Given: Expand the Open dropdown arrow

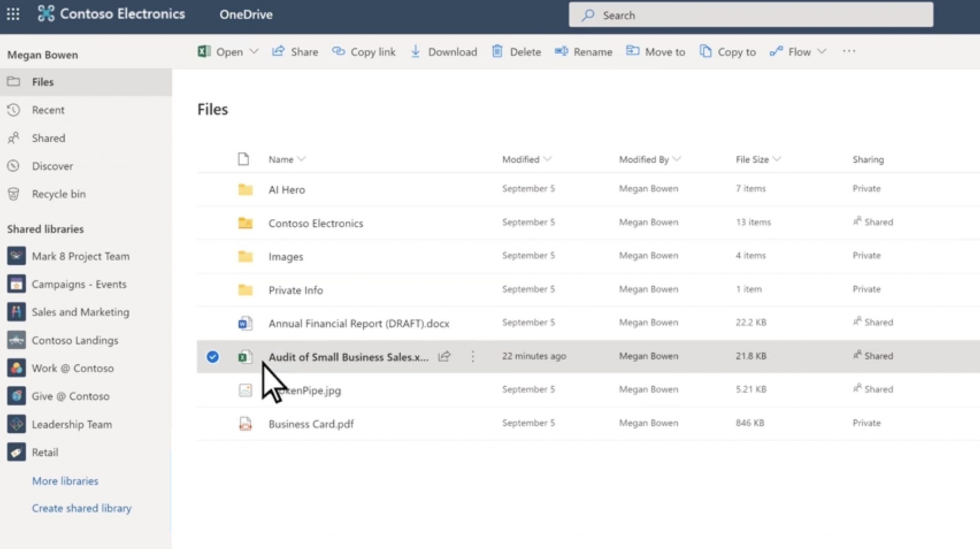Looking at the screenshot, I should (x=254, y=51).
